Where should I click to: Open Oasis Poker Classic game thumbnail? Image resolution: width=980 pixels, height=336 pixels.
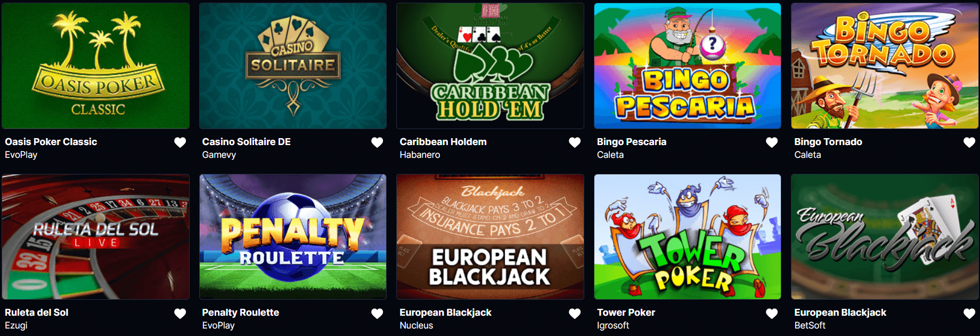pyautogui.click(x=96, y=66)
